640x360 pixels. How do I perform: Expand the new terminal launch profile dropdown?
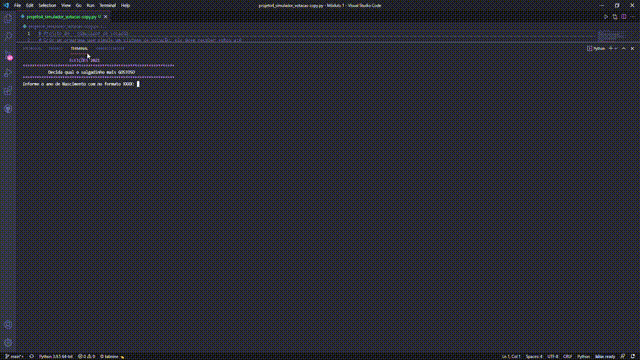(616, 49)
